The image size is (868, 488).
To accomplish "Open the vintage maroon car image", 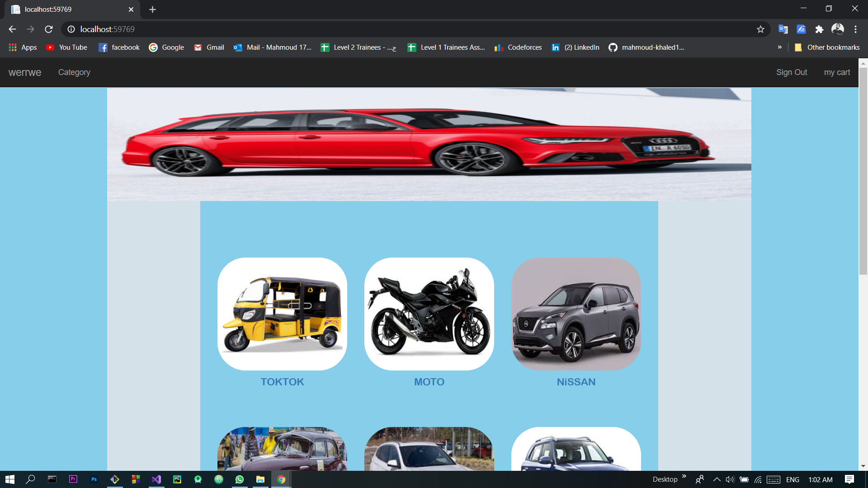I will click(x=282, y=449).
